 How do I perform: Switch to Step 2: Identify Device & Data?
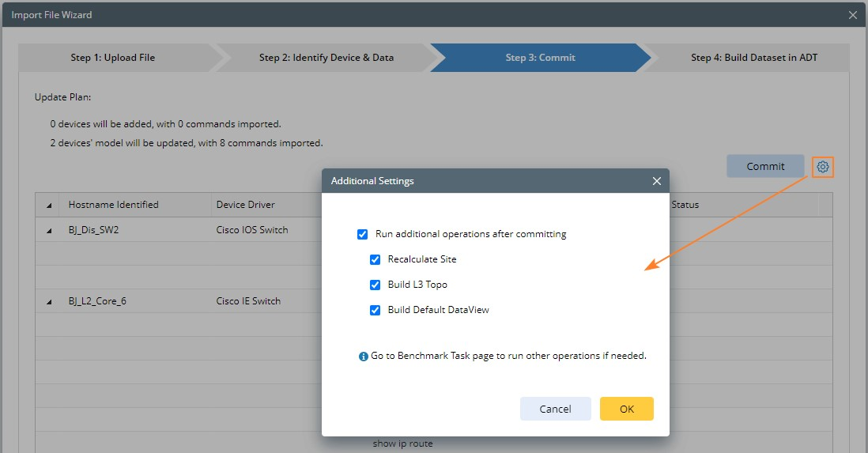coord(326,58)
